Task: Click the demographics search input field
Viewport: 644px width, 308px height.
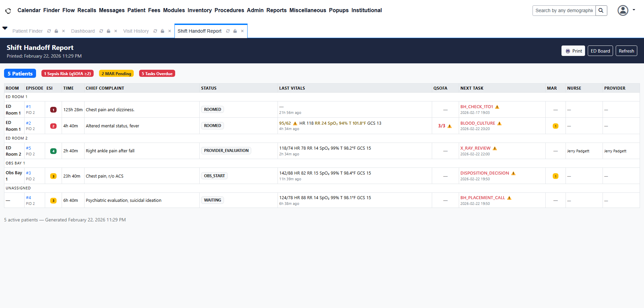Action: (x=564, y=10)
